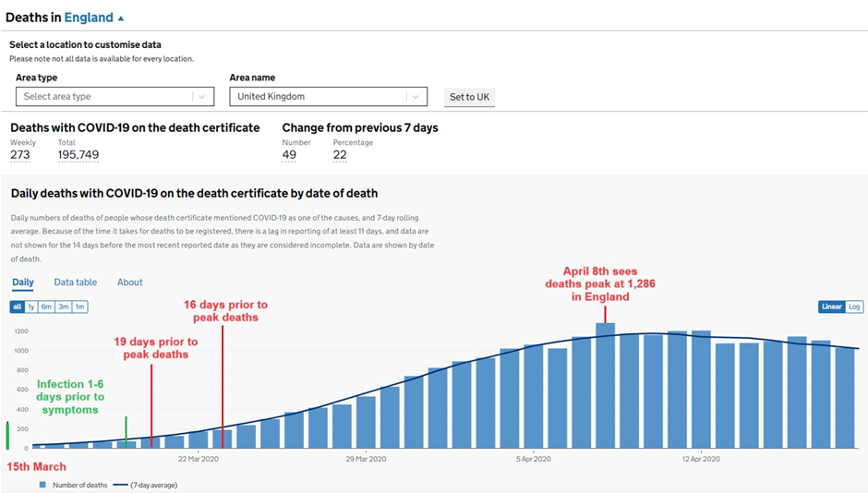Select the 1y time range
This screenshot has height=493, width=868.
[31, 307]
